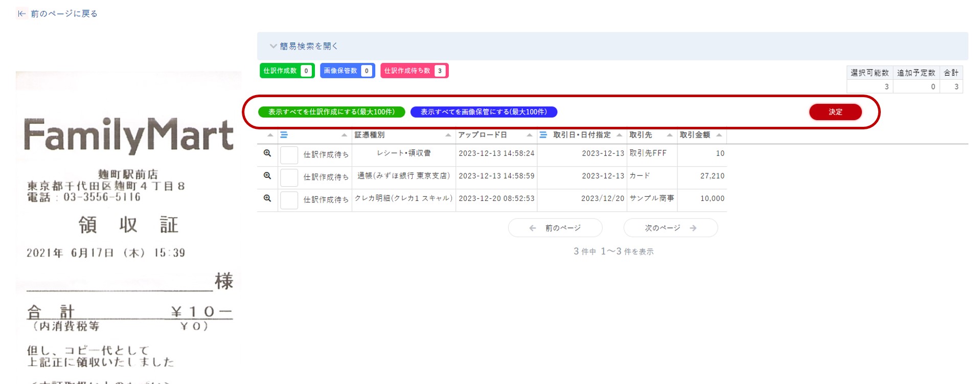Open the blue list menu beside 取引日・日付指定
The width and height of the screenshot is (980, 384).
[x=543, y=135]
